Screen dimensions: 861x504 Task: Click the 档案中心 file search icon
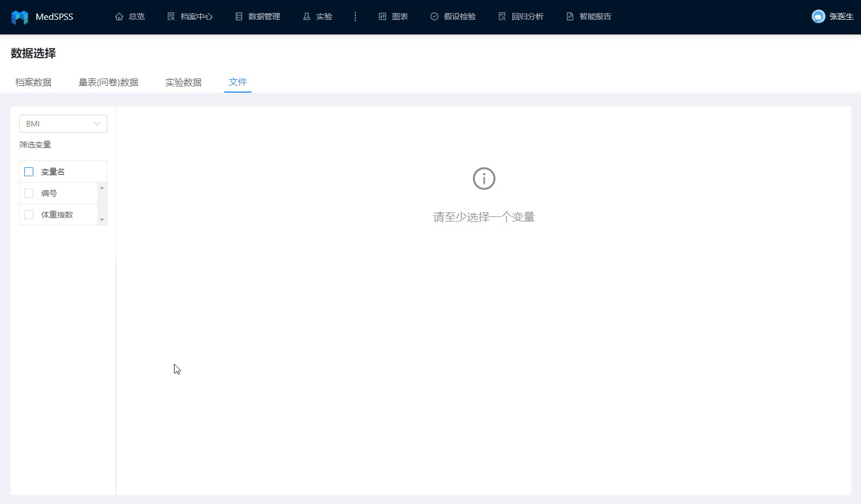(x=171, y=17)
